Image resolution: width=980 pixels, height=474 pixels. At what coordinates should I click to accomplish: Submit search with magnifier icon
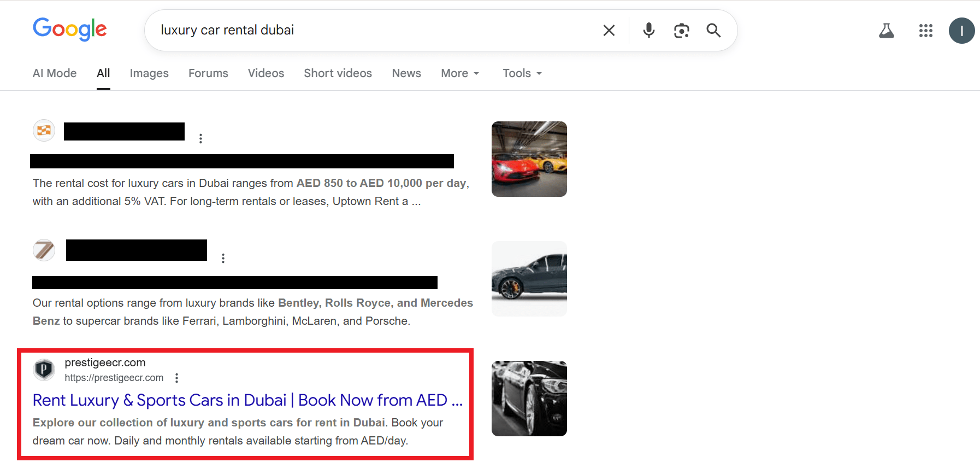tap(713, 30)
